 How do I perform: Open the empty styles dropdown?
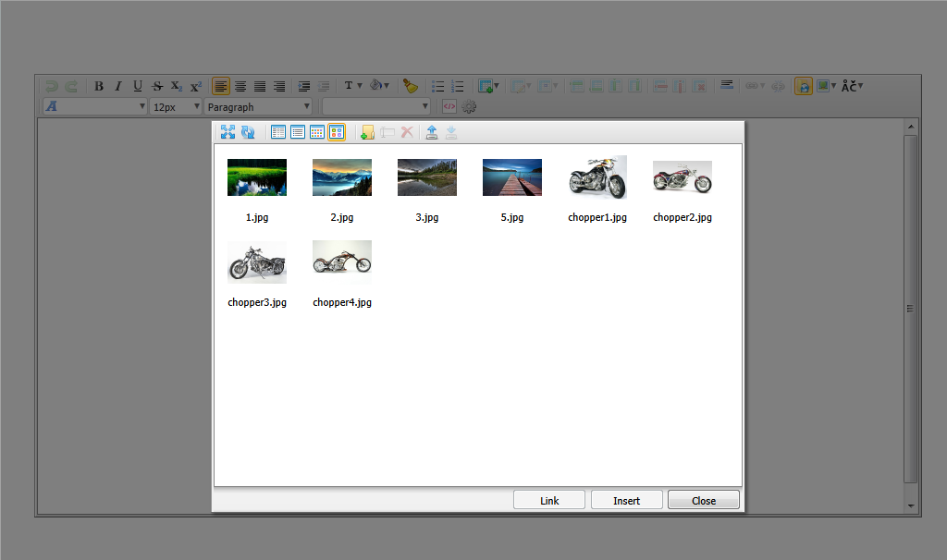376,107
